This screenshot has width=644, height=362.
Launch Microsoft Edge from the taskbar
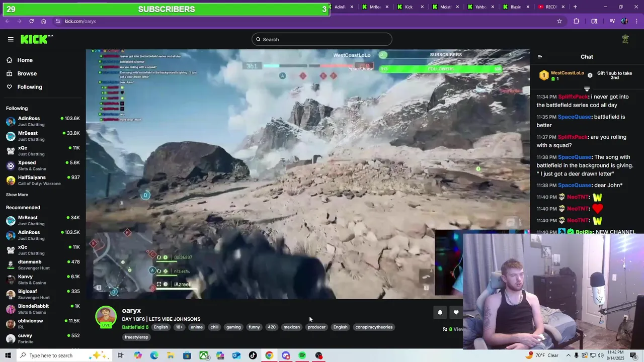pyautogui.click(x=154, y=355)
